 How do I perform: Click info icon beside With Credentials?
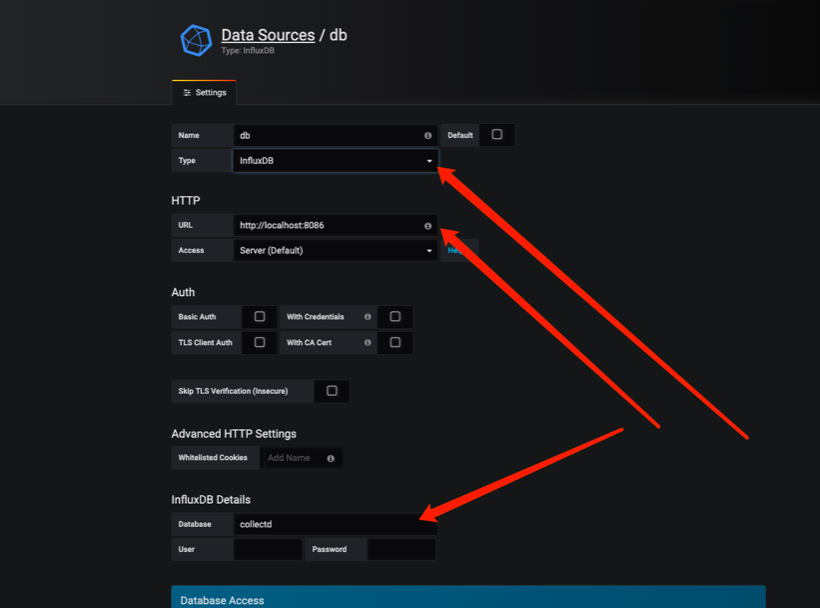click(368, 317)
